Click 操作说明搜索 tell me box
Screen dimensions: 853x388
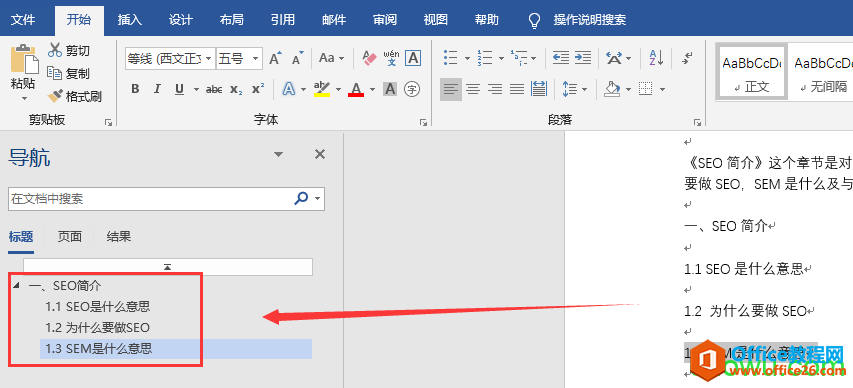pyautogui.click(x=589, y=20)
